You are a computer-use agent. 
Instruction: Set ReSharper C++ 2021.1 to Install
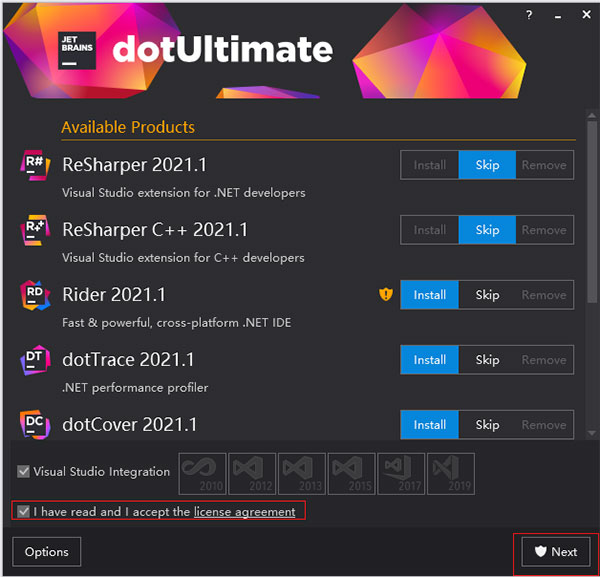click(430, 230)
